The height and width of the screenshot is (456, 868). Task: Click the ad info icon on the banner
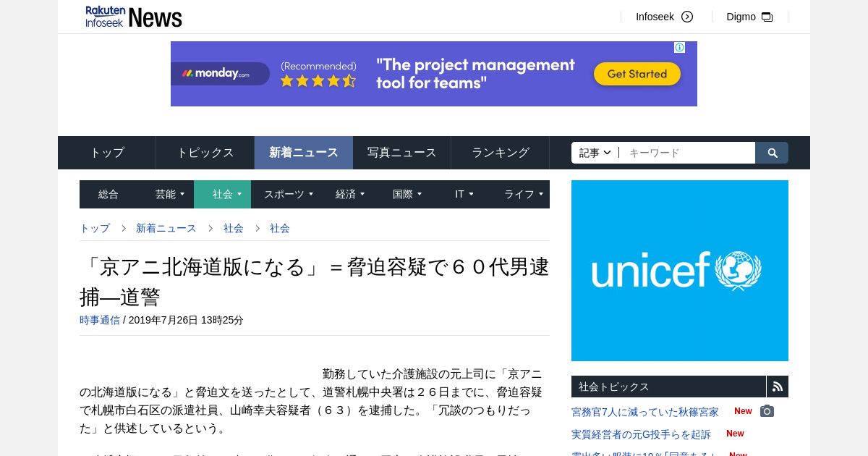(680, 47)
